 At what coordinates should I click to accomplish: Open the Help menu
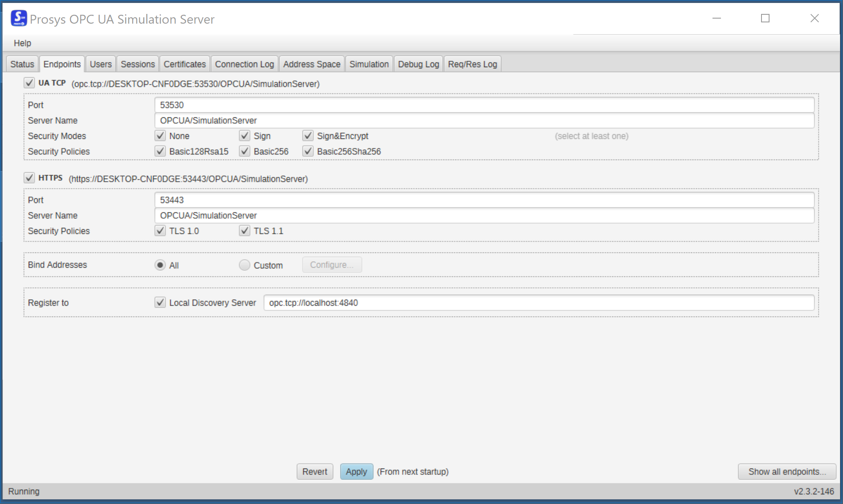pos(22,43)
